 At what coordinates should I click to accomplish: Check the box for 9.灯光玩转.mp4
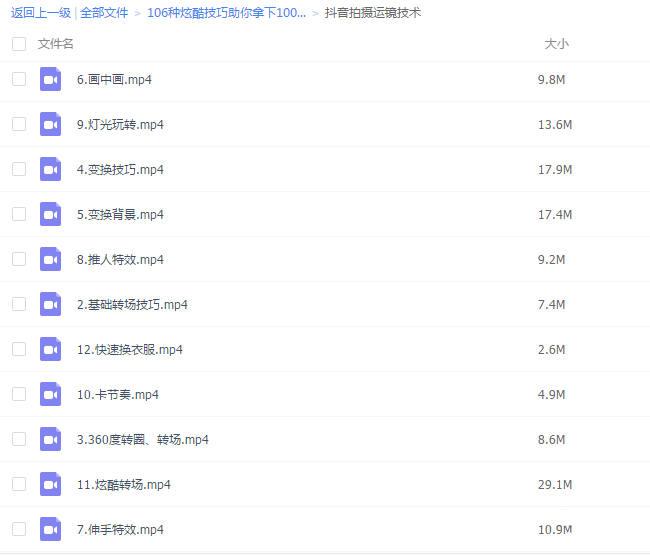tap(19, 124)
